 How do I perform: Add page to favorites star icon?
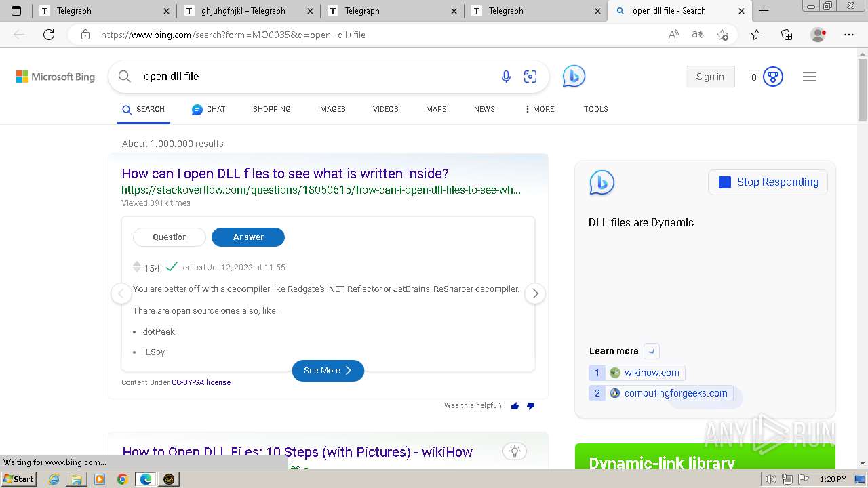[722, 35]
